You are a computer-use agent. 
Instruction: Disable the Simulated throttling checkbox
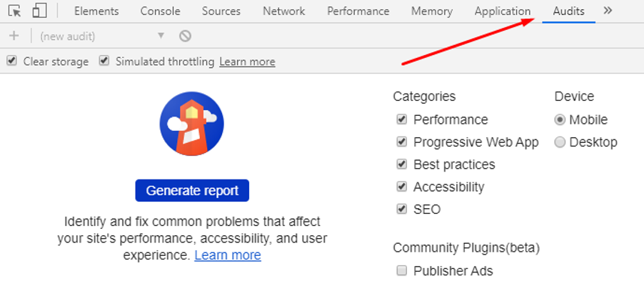(x=104, y=61)
